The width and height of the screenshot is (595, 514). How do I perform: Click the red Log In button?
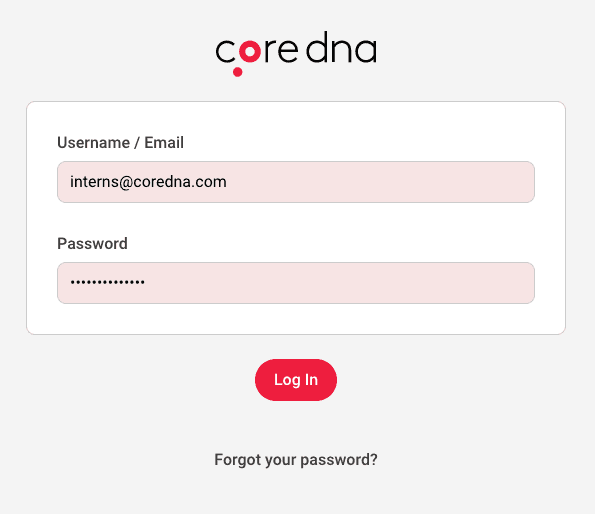[x=296, y=380]
